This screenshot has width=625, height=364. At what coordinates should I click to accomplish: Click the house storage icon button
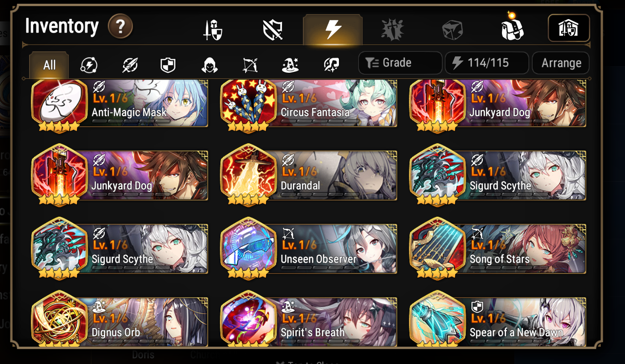click(x=569, y=28)
